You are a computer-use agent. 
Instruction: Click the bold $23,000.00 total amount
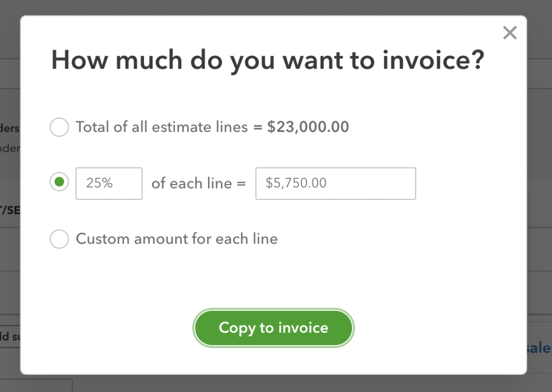click(x=308, y=128)
